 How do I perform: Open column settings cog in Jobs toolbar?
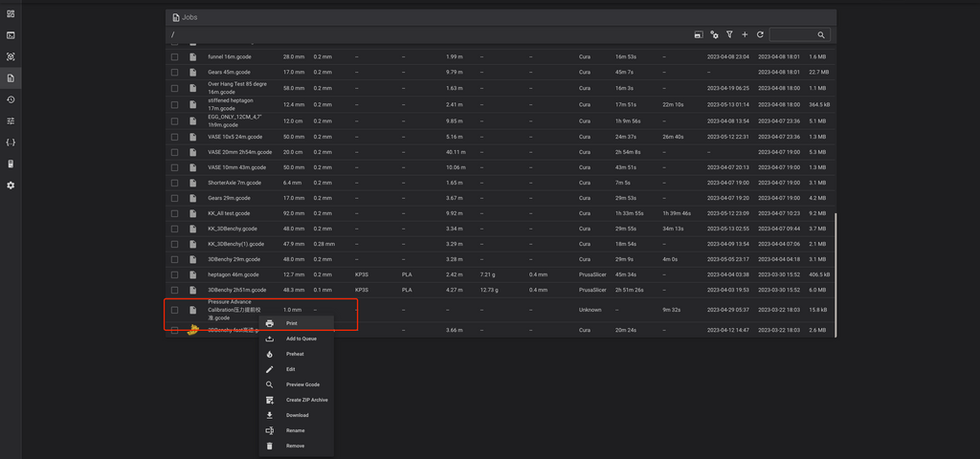pos(714,35)
